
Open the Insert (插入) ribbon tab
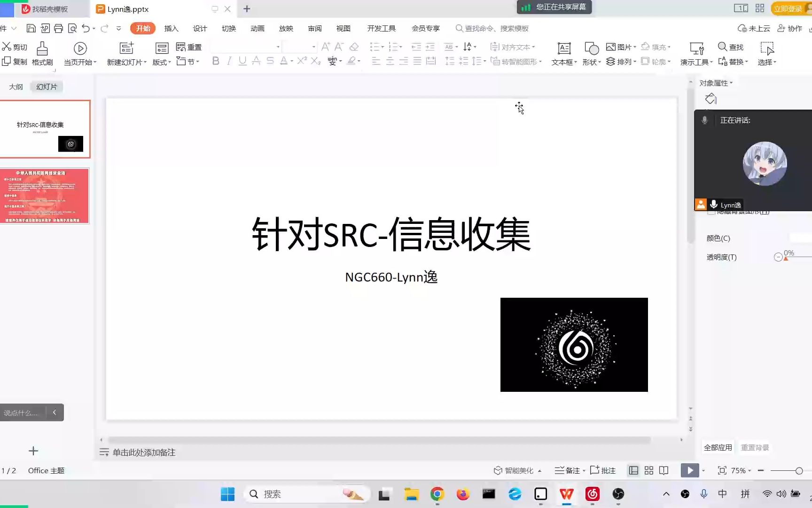point(171,28)
